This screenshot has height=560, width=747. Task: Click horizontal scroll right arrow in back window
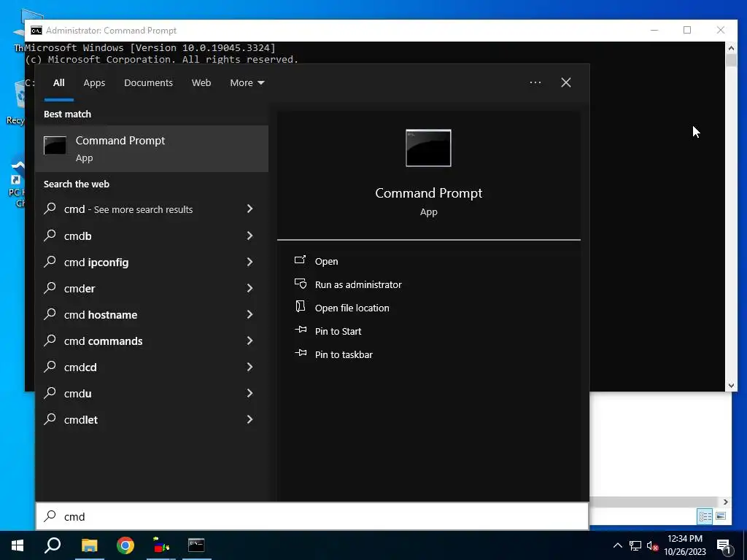(x=726, y=502)
